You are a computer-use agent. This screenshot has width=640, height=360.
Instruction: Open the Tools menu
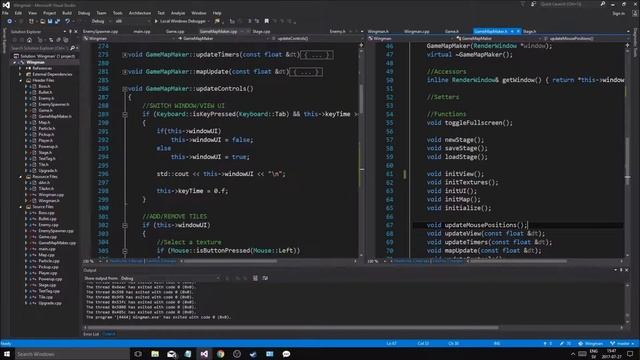(x=118, y=13)
